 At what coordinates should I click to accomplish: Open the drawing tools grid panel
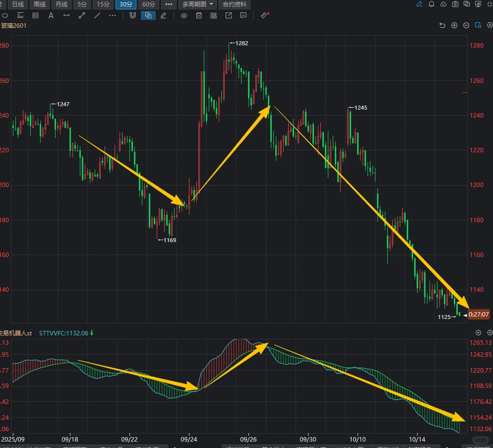pos(213,15)
